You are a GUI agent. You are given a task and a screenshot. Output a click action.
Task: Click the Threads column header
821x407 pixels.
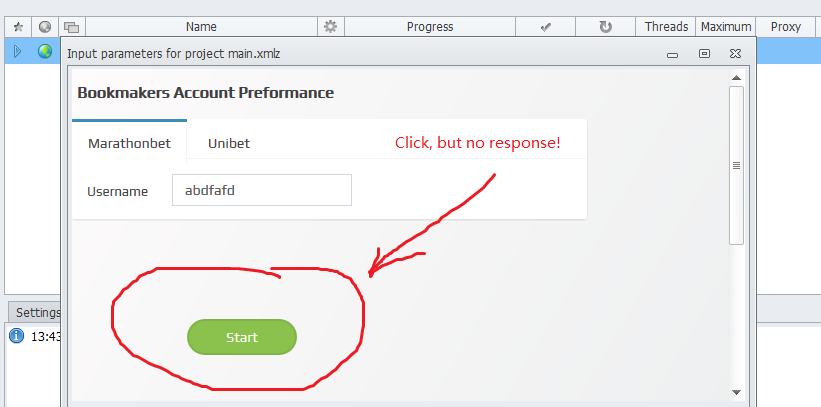coord(666,27)
